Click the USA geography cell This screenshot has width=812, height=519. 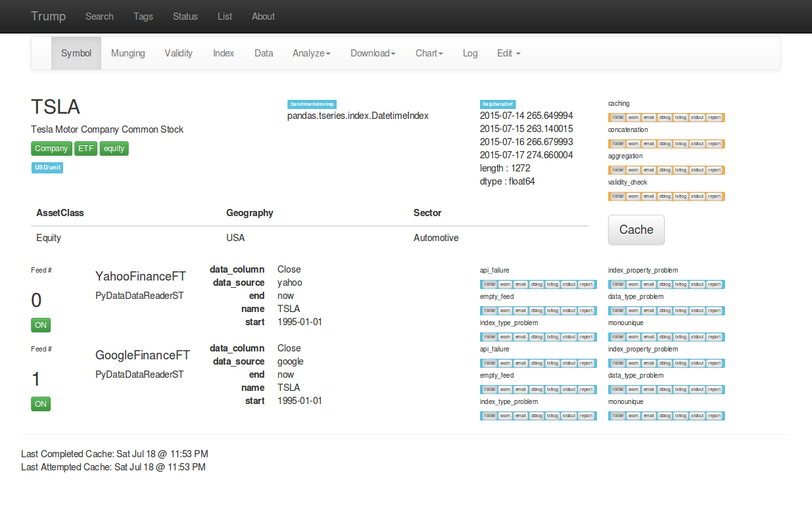coord(235,238)
